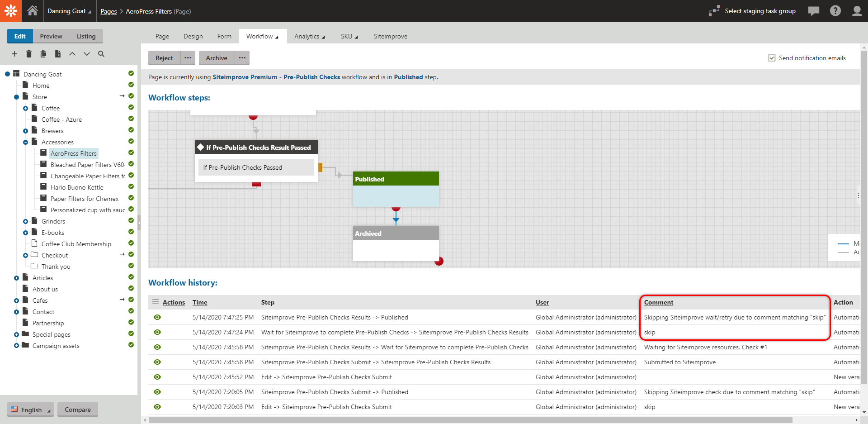This screenshot has height=424, width=868.
Task: Click the Reject button
Action: tap(164, 58)
